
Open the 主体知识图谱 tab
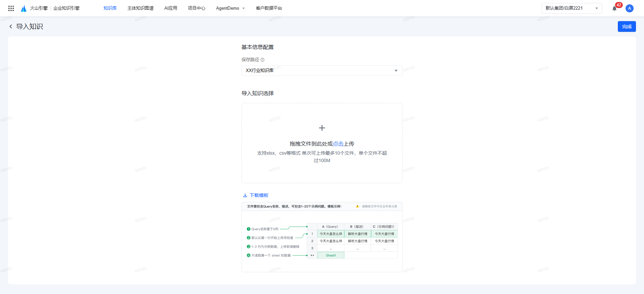140,8
